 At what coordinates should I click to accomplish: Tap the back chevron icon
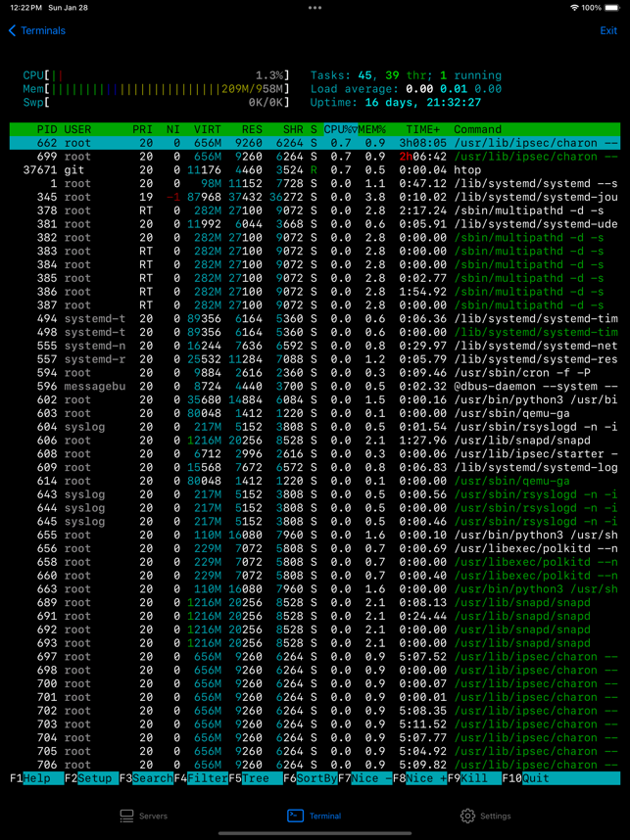[x=13, y=30]
